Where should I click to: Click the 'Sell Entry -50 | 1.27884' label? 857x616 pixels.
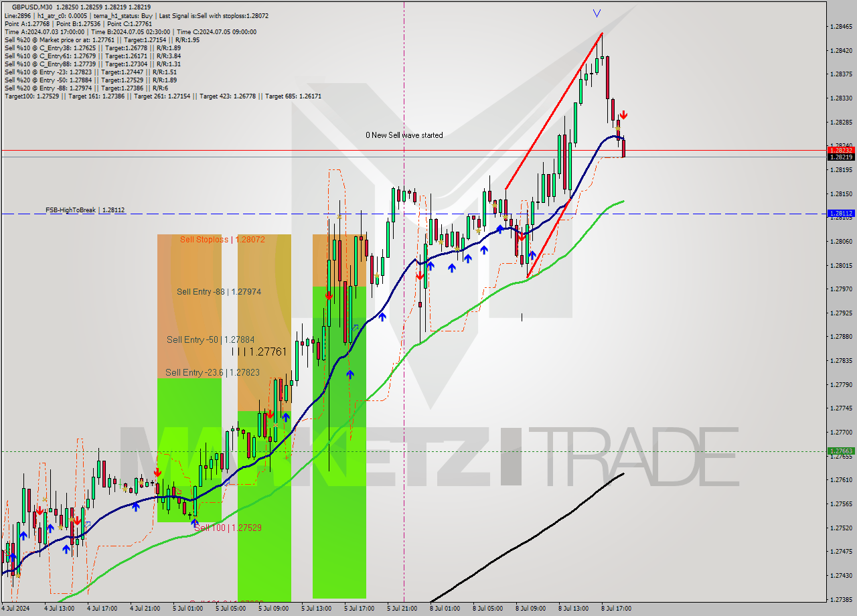pos(210,340)
